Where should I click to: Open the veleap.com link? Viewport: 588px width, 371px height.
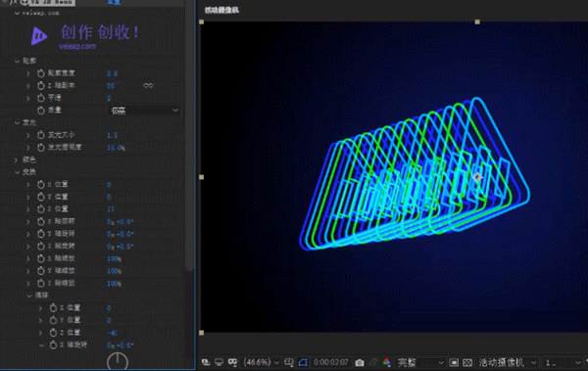coord(77,46)
